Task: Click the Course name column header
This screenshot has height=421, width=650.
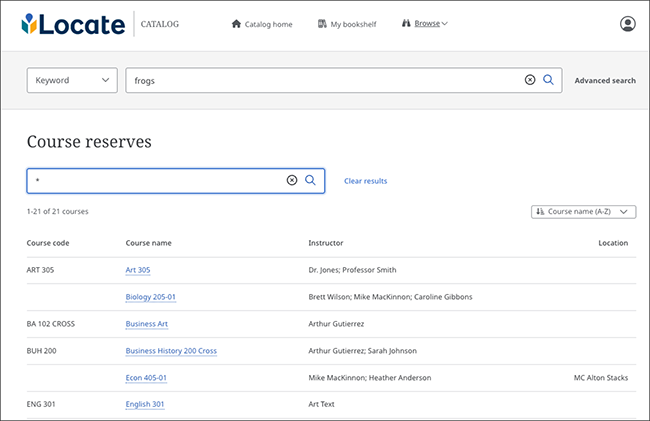Action: 148,243
